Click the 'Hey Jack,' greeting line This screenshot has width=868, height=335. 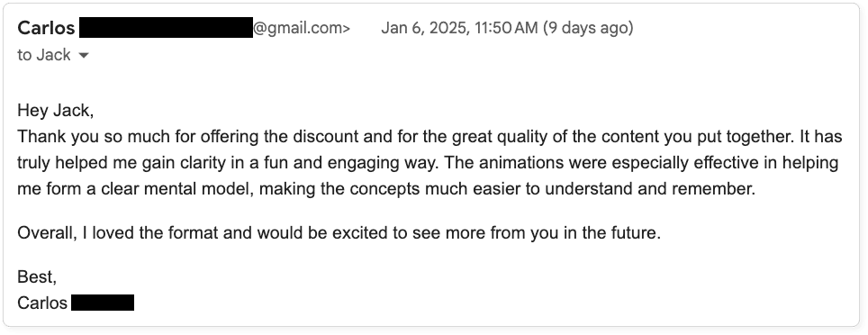tap(55, 110)
